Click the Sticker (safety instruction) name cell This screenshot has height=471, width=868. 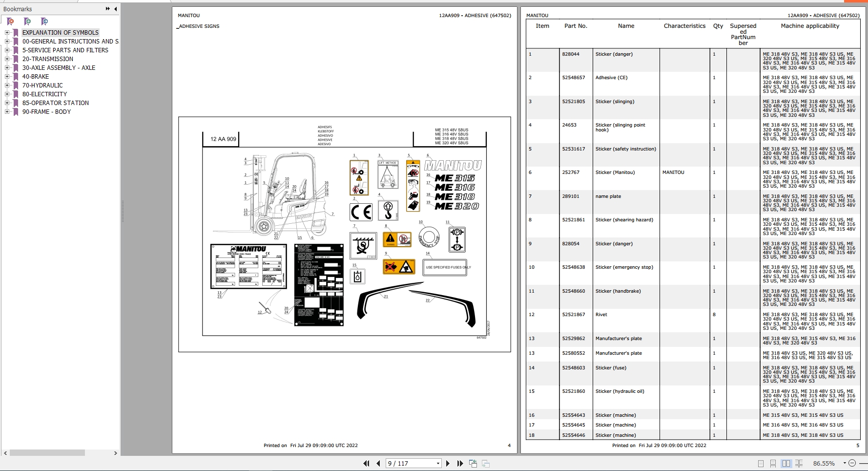tap(626, 149)
